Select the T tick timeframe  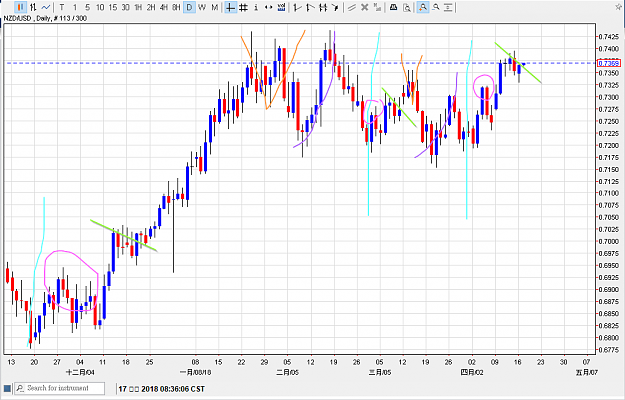[62, 7]
